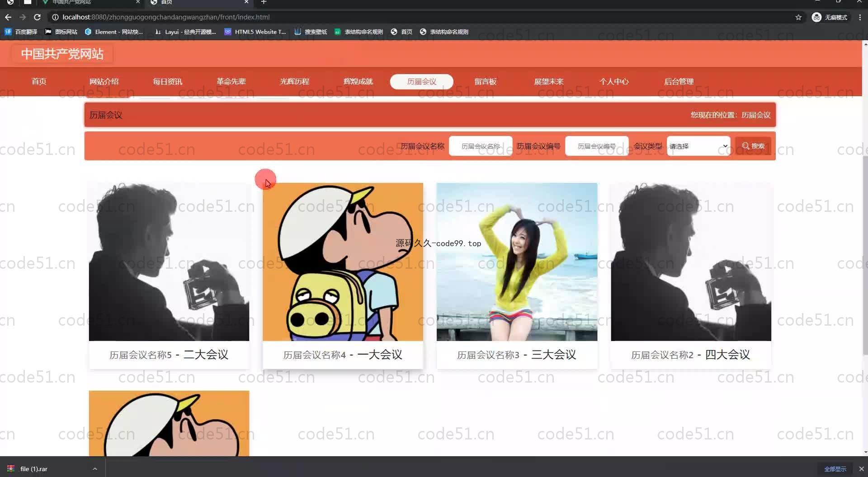Open the 展望未来 navigation item
The height and width of the screenshot is (477, 868).
pos(549,81)
